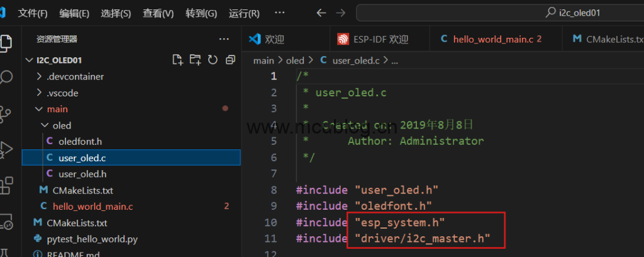Open the 文件(F) menu
This screenshot has width=644, height=257.
click(x=33, y=13)
